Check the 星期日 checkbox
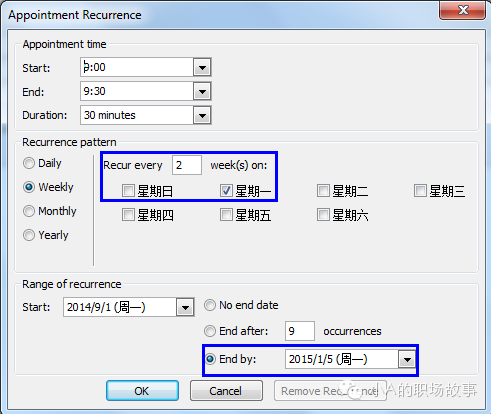This screenshot has height=414, width=491. 128,191
